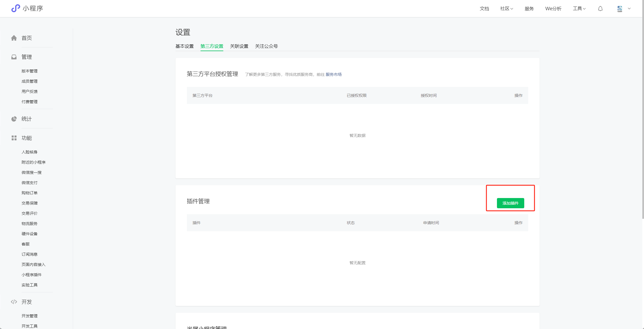The height and width of the screenshot is (329, 644).
Task: Go to 成员管理 in the sidebar
Action: pyautogui.click(x=30, y=81)
